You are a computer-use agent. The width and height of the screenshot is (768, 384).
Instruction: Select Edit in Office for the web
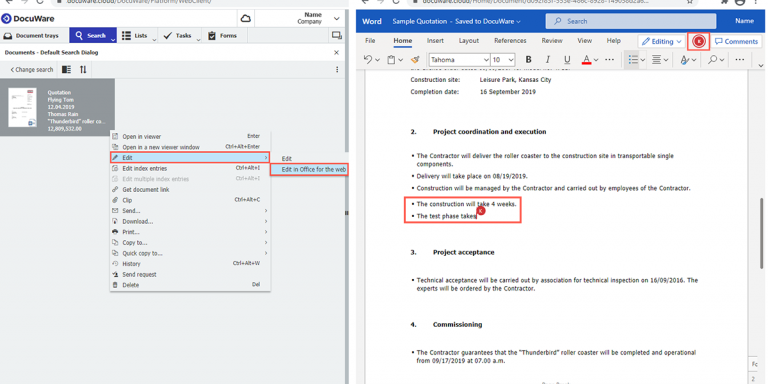(x=309, y=169)
